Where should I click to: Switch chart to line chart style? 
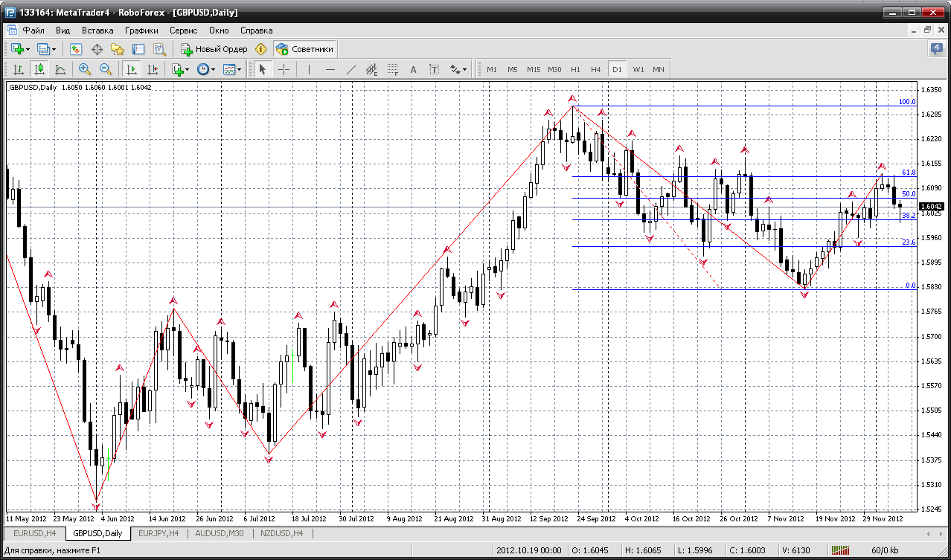click(60, 69)
